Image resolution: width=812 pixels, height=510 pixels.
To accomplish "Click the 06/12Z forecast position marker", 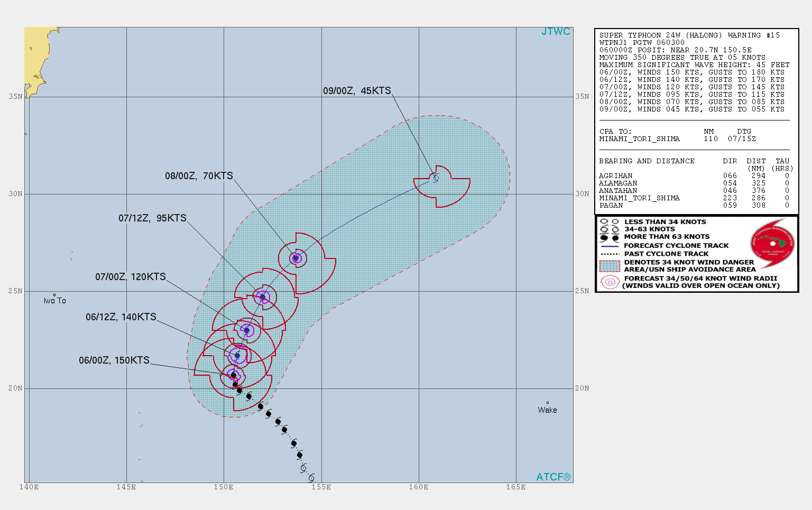I will [x=237, y=355].
